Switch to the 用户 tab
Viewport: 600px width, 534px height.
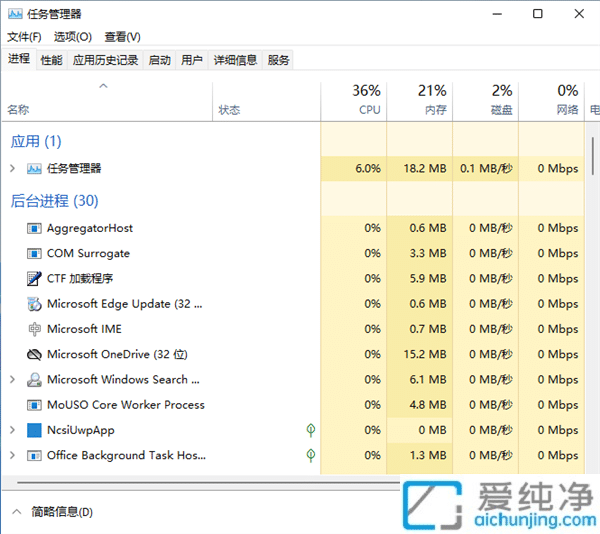click(x=192, y=60)
